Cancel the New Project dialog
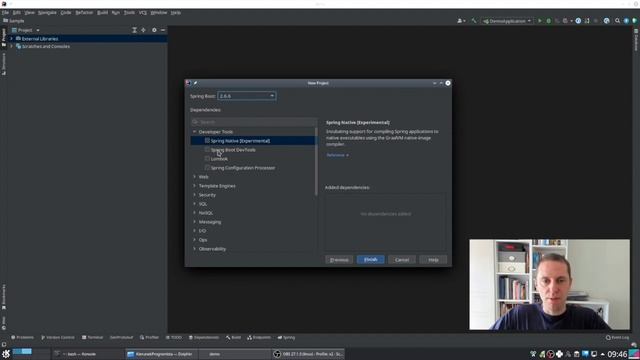This screenshot has height=360, width=640. pyautogui.click(x=402, y=260)
